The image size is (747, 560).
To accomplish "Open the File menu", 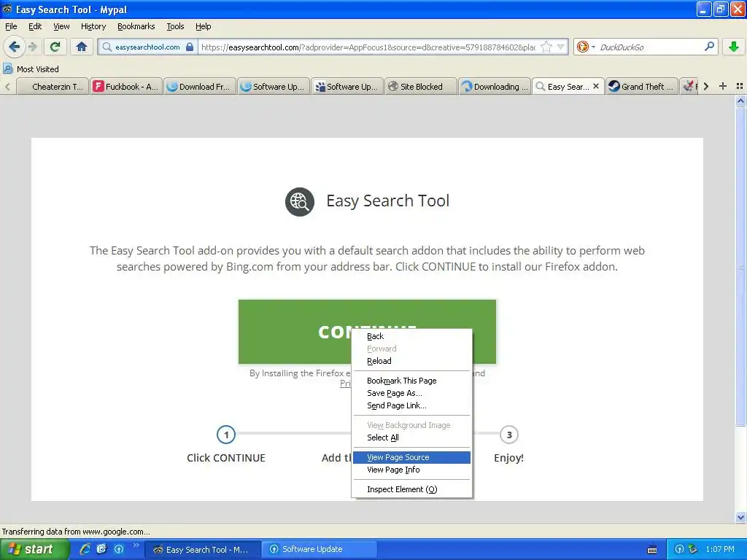I will tap(11, 27).
